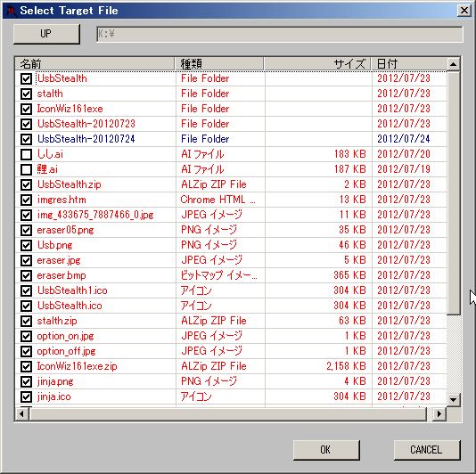Sort list by 日付 column header
The image size is (476, 474).
[409, 64]
